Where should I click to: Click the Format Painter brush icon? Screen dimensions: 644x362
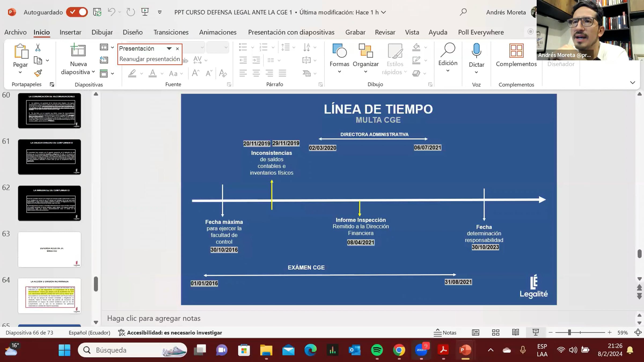click(38, 73)
